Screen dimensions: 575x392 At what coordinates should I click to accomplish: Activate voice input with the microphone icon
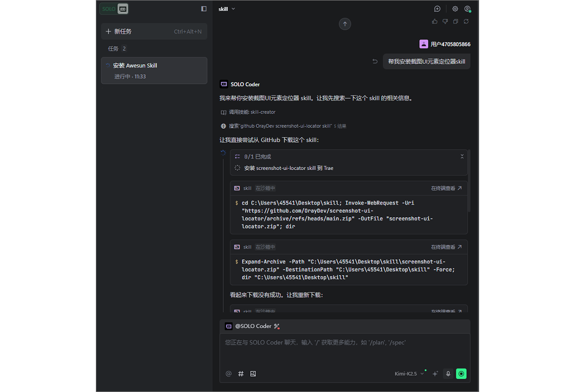448,373
